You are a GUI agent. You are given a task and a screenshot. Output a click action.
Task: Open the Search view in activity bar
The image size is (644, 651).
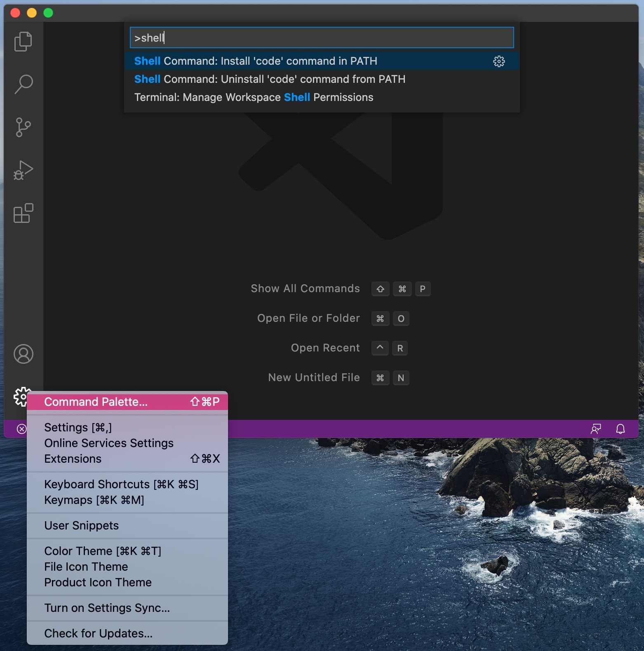click(24, 84)
